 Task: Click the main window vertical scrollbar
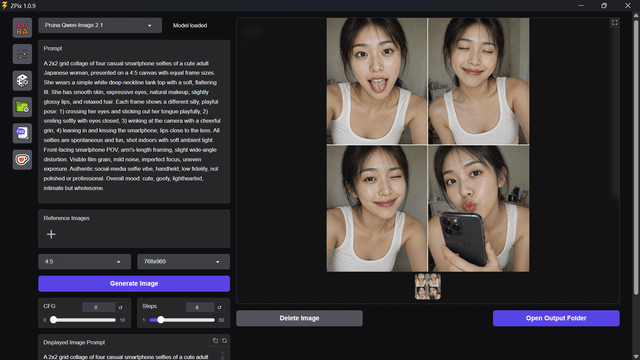pos(636,157)
